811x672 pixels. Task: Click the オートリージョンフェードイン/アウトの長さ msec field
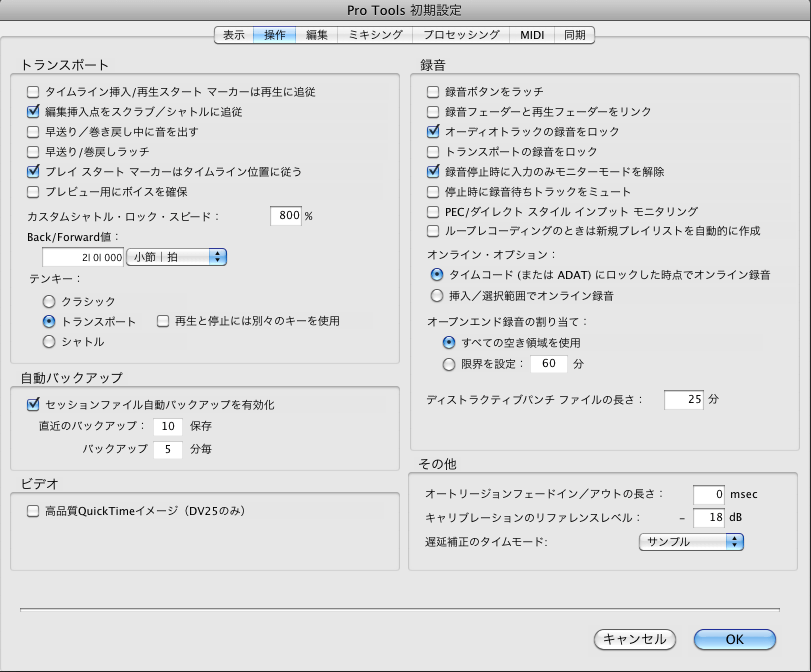[x=709, y=495]
